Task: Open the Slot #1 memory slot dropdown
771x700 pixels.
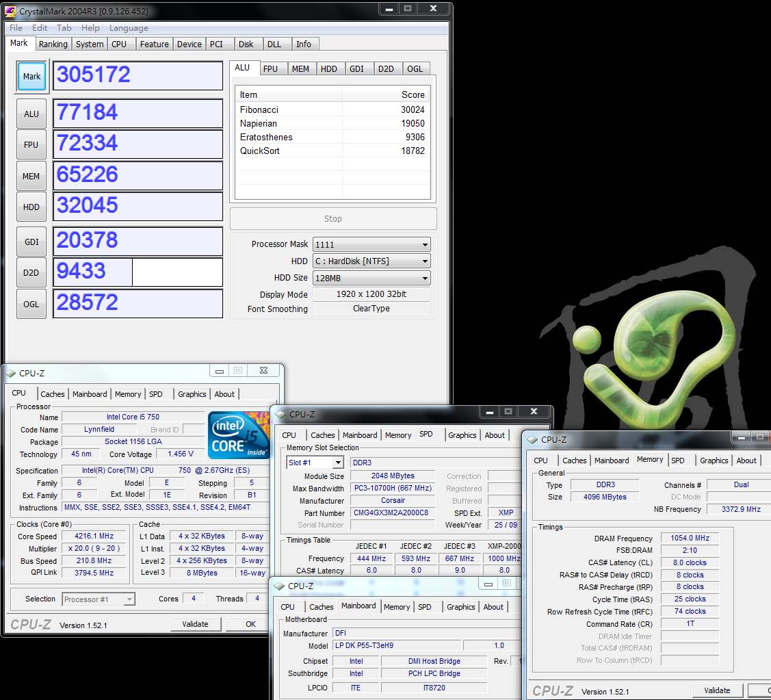Action: coord(338,463)
